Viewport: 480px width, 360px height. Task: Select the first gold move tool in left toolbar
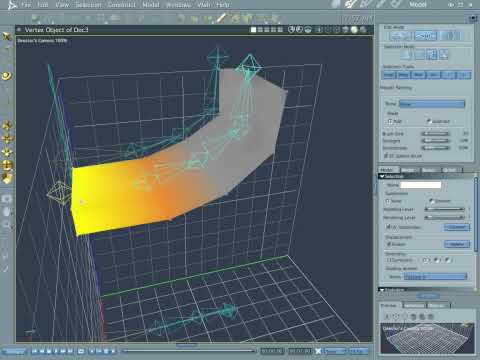7,125
